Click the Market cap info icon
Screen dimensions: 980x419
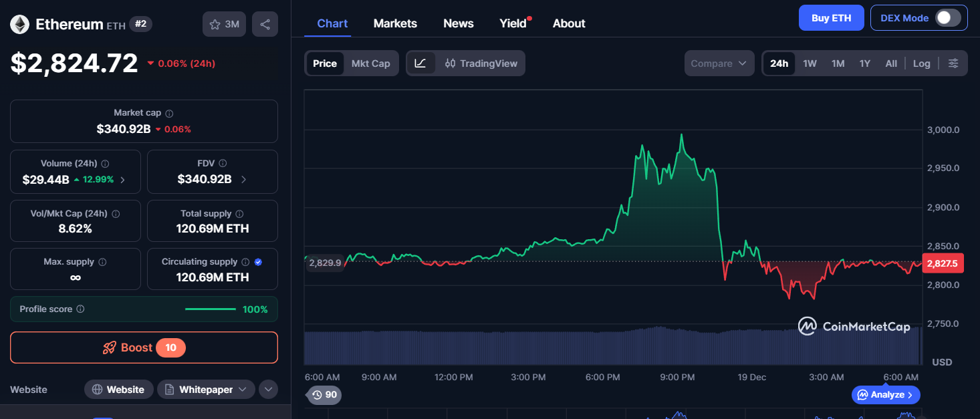(168, 112)
